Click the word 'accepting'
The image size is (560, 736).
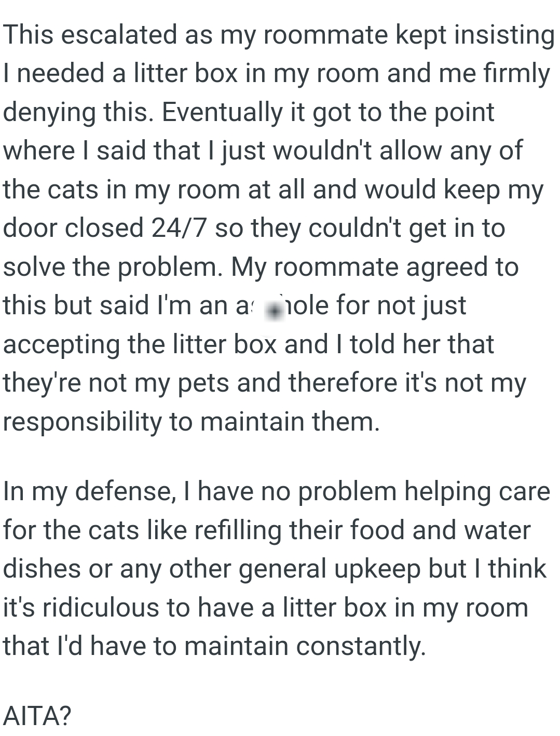[x=62, y=344]
